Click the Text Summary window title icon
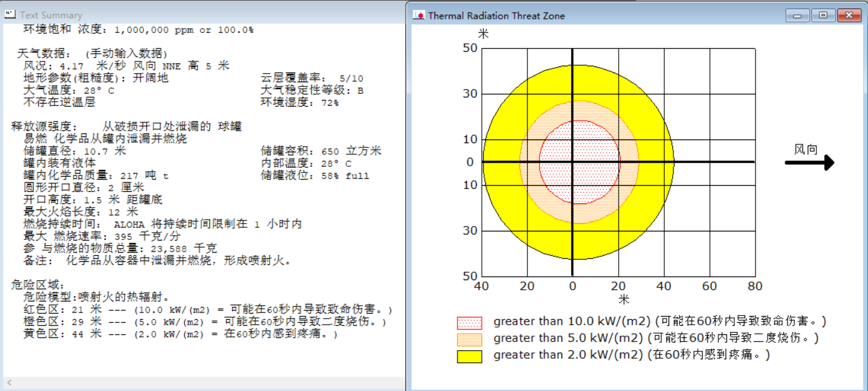 tap(10, 14)
